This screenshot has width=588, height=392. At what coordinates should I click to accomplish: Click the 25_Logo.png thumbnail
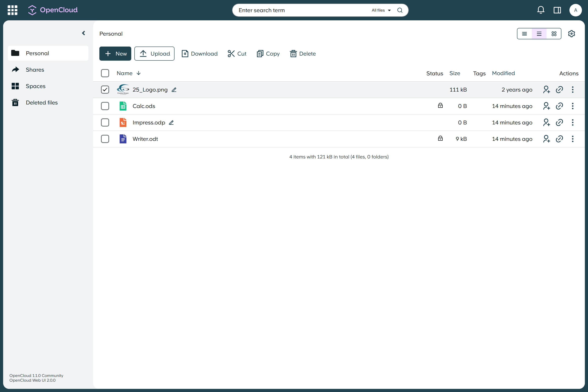123,90
